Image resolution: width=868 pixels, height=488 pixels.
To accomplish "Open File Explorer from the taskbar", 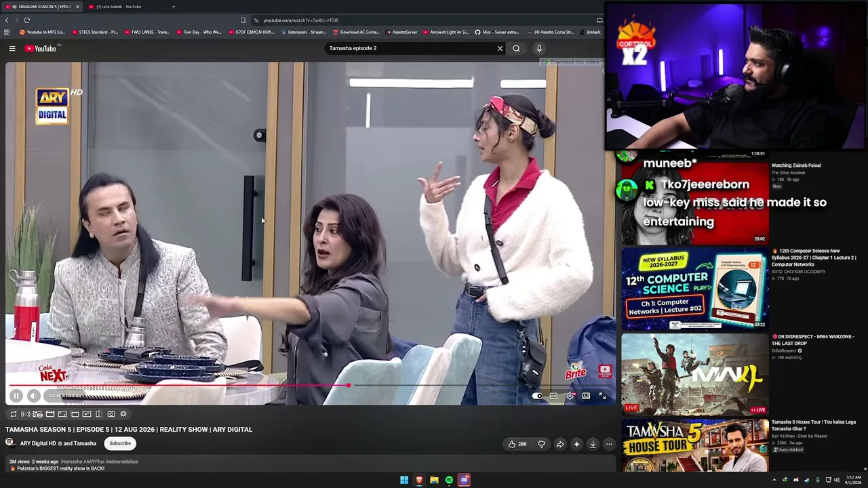I will [x=434, y=480].
